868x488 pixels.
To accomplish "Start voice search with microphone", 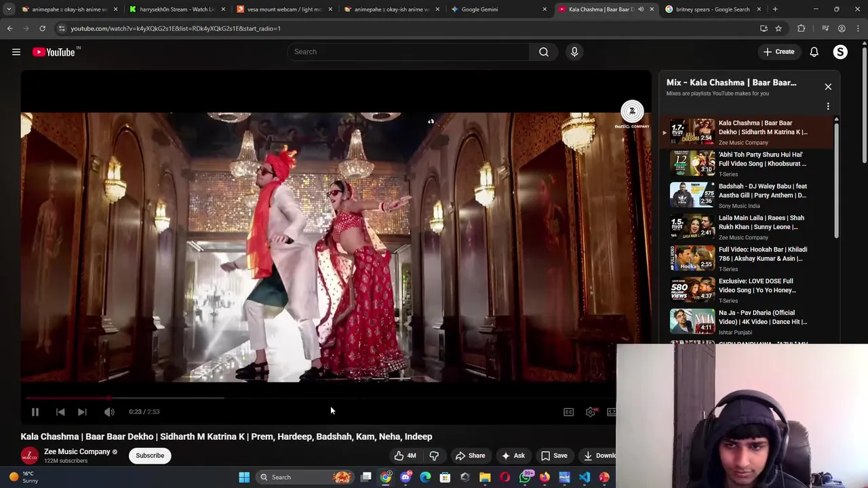I will [x=574, y=52].
